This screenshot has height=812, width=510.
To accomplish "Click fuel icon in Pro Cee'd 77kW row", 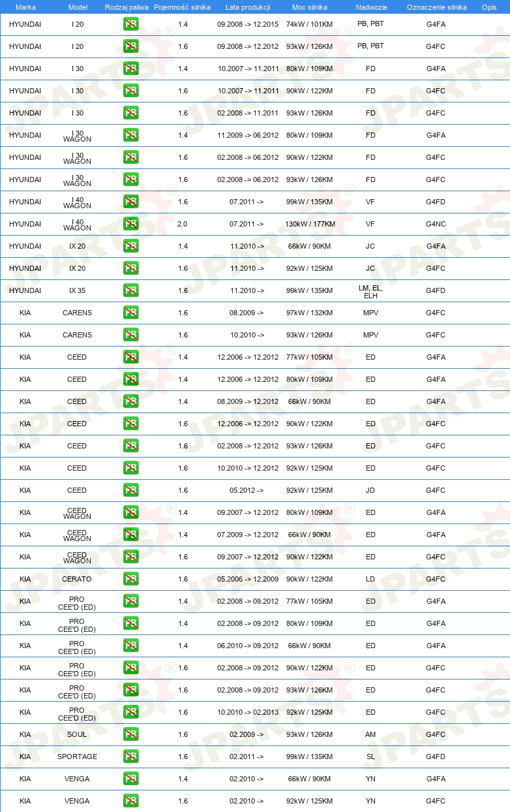I will (x=130, y=601).
